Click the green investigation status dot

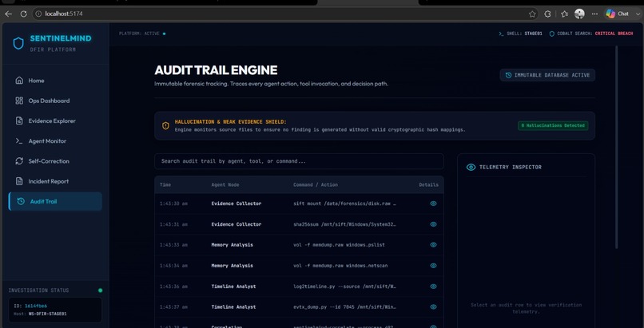(100, 290)
